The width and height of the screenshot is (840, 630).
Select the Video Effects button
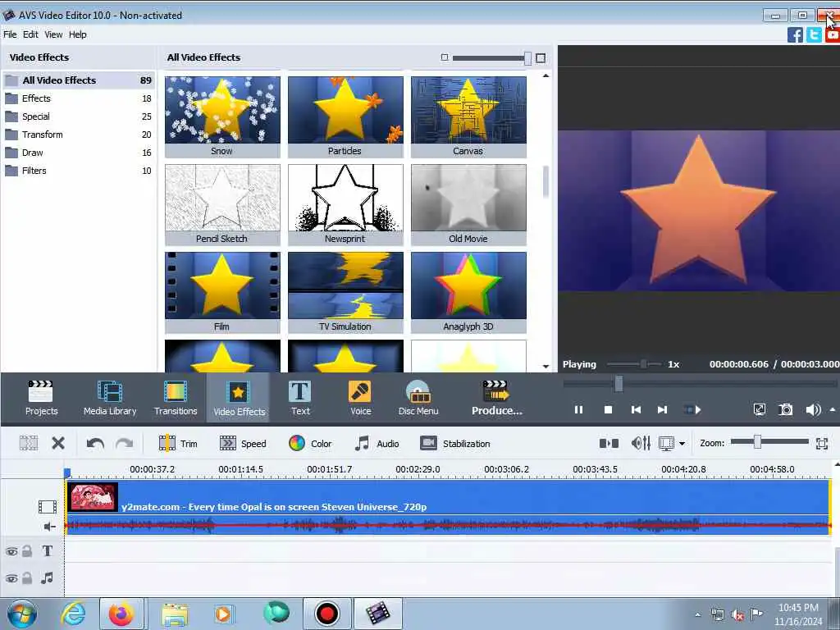coord(239,398)
